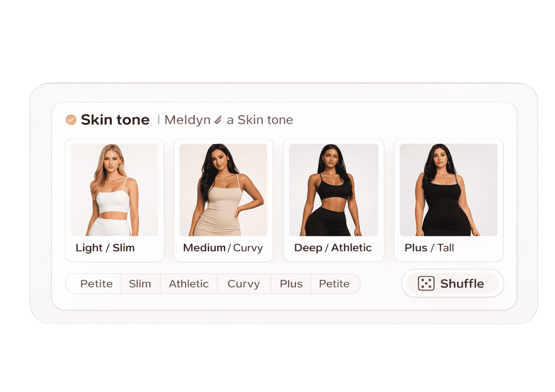Select the Curvy filter option
This screenshot has width=555, height=392.
click(244, 283)
